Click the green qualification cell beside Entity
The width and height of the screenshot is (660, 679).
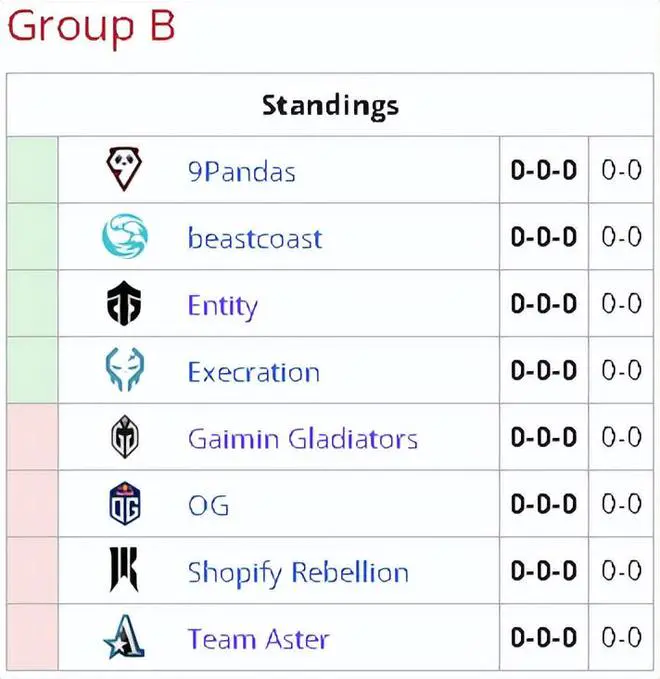32,303
